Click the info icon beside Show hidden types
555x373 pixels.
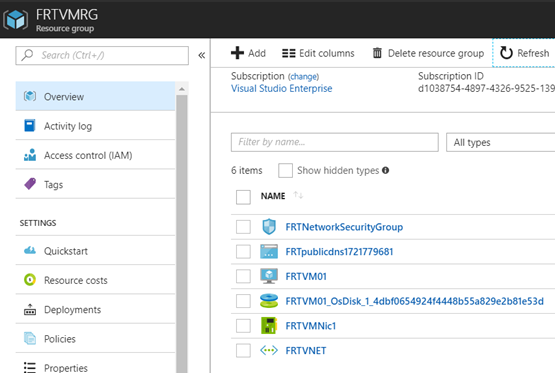[385, 171]
